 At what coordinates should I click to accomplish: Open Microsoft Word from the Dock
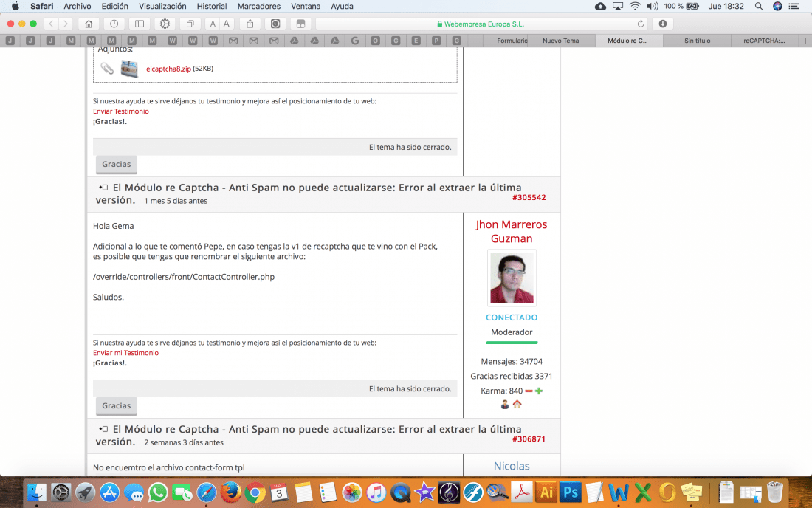(619, 492)
